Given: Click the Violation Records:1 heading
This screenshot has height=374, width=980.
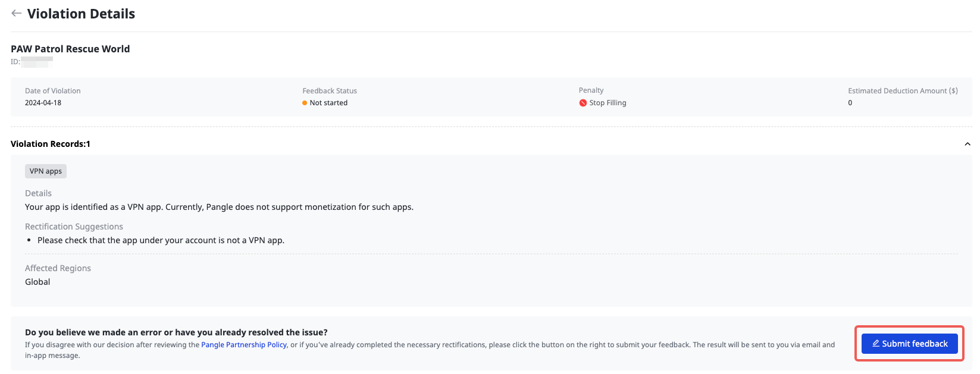Looking at the screenshot, I should (51, 144).
